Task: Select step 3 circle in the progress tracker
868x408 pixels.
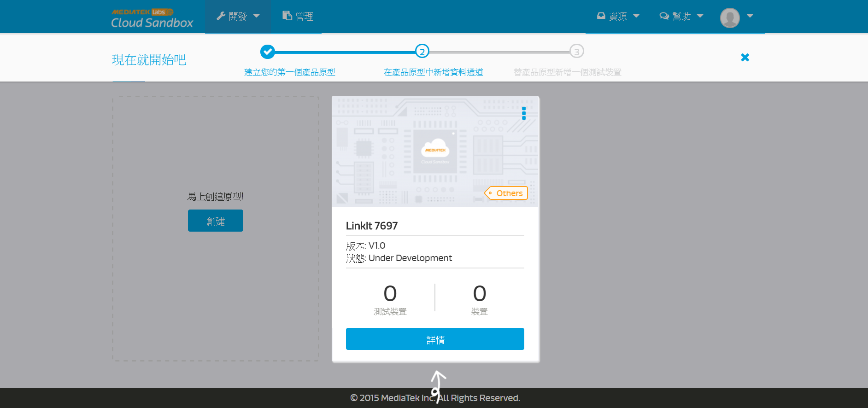Action: pos(577,52)
